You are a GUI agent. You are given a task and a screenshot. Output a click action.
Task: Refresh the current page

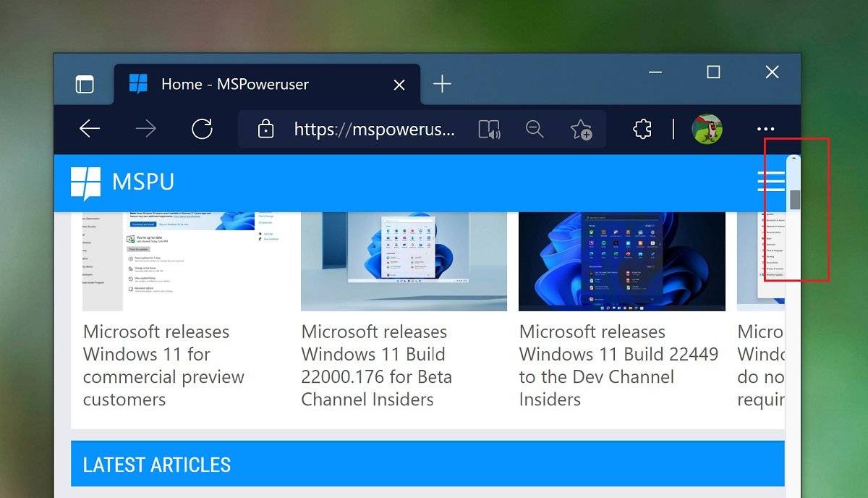click(x=202, y=129)
